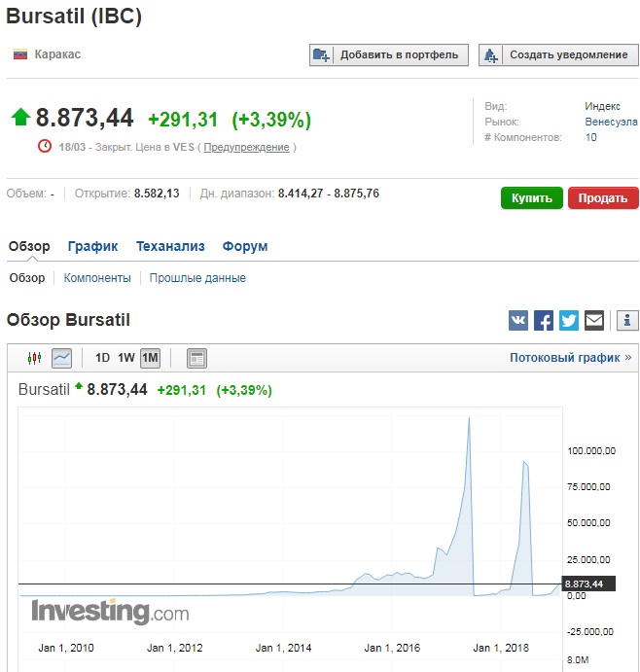Open the chart news layout icon
This screenshot has width=640, height=672.
(x=196, y=358)
